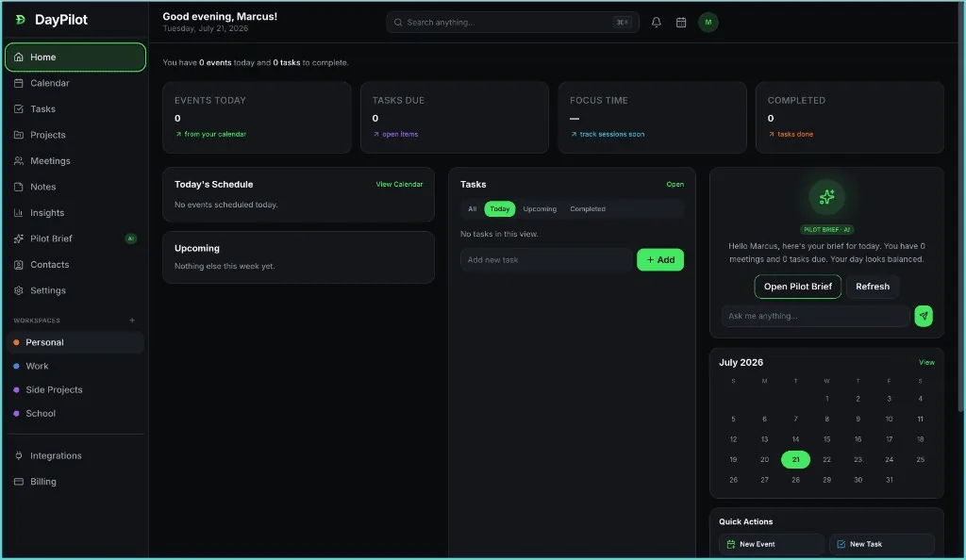Click the Ask me anything field
The image size is (966, 560).
(x=815, y=317)
